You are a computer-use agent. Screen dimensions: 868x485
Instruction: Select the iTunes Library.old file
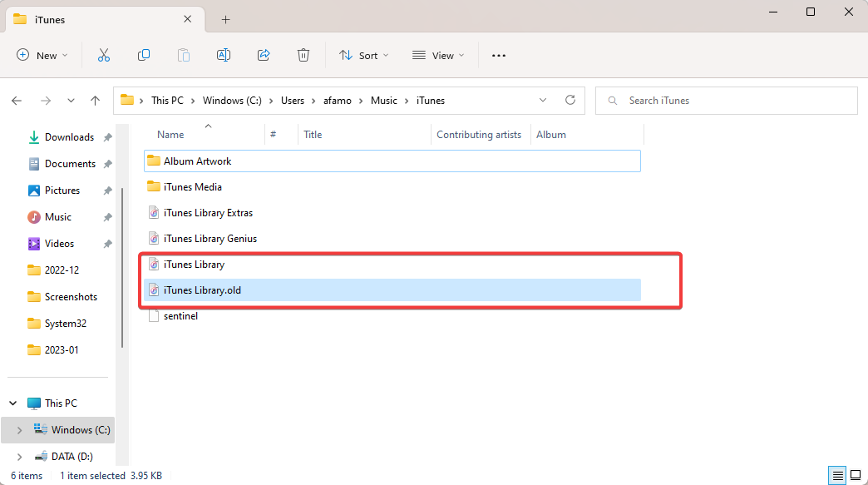(x=392, y=290)
